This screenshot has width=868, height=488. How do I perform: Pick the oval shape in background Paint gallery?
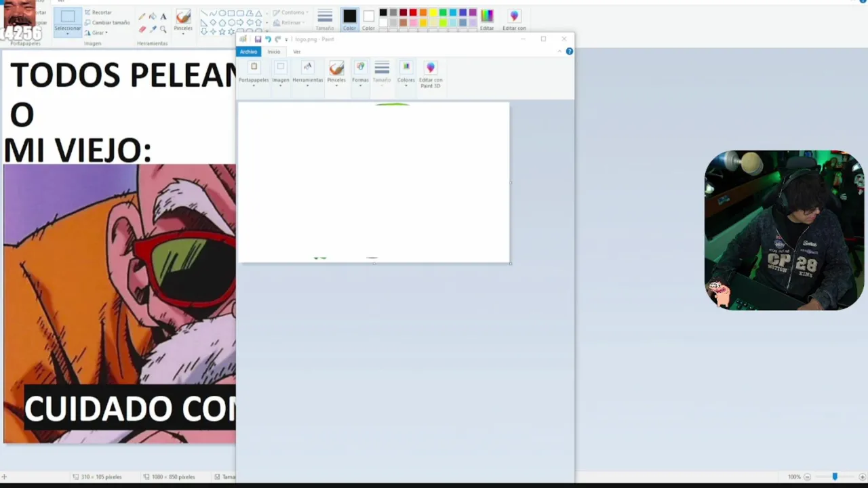(222, 13)
